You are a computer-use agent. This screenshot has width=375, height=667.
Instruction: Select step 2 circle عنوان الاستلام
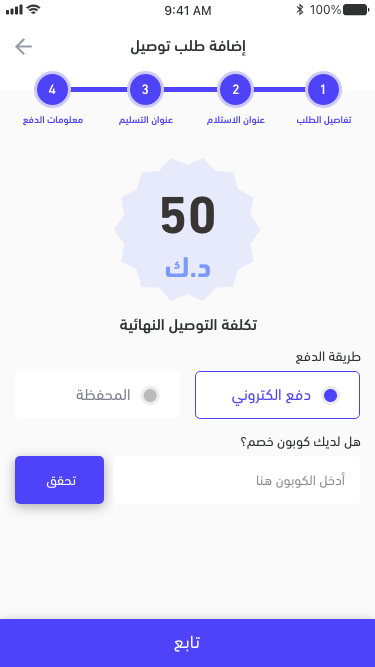point(235,89)
